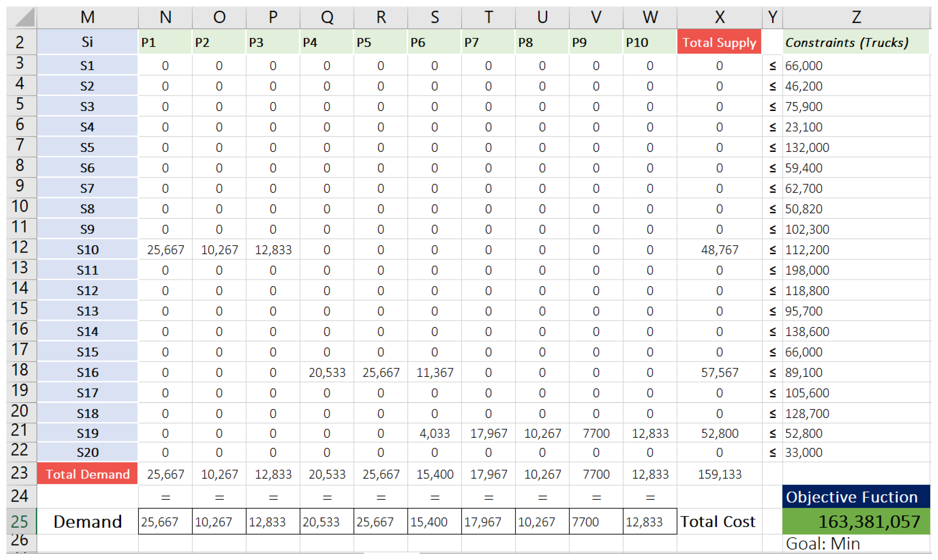Screen dimensions: 938x560
Task: Select S16 Total Supply value 57,567
Action: pos(719,373)
